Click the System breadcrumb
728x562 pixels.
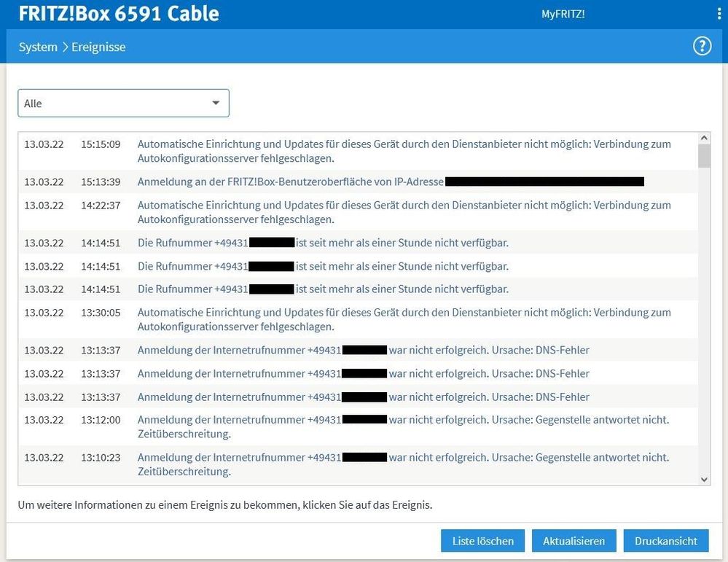[x=38, y=47]
